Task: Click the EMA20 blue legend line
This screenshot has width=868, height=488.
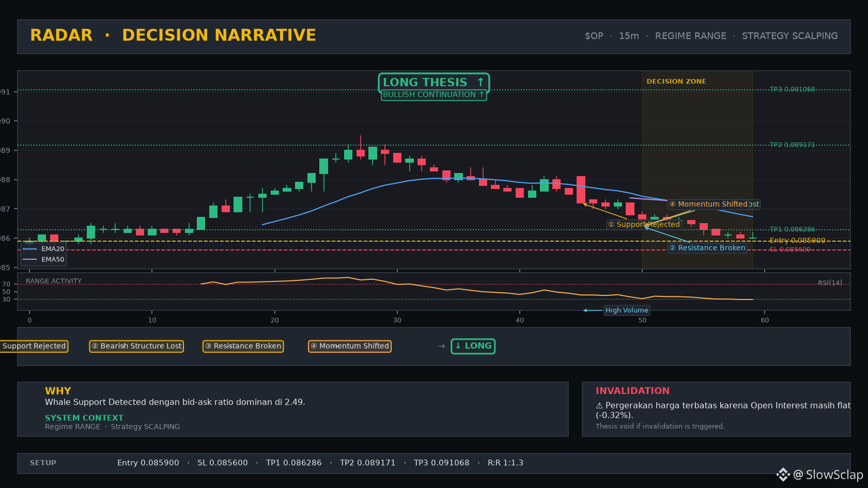Action: [x=30, y=249]
